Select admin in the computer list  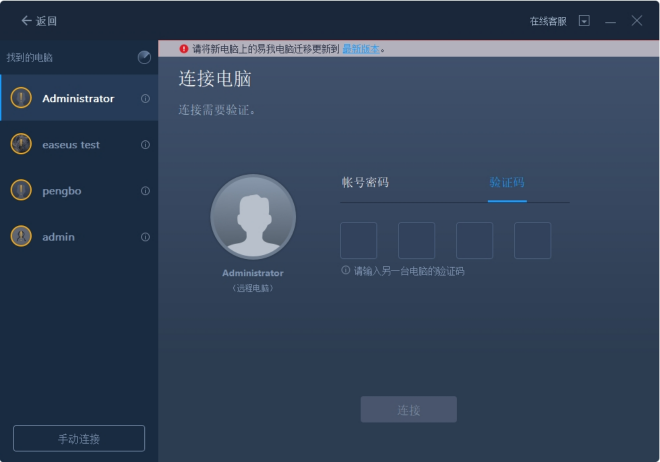58,237
